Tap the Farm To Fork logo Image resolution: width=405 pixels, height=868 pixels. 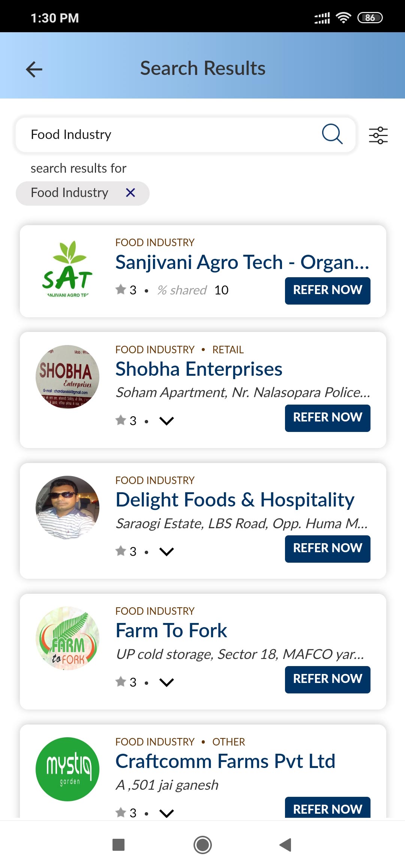[67, 638]
